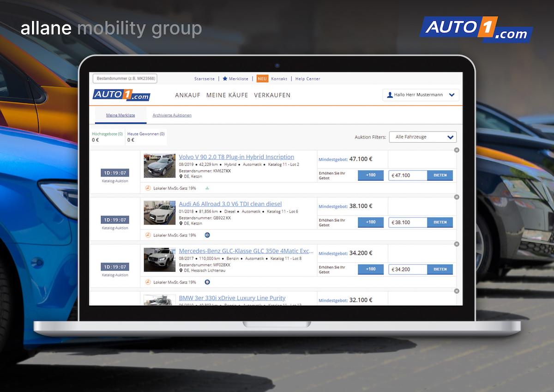Click BIETEN next to the € 47.100 field
The width and height of the screenshot is (554, 392).
[x=440, y=175]
